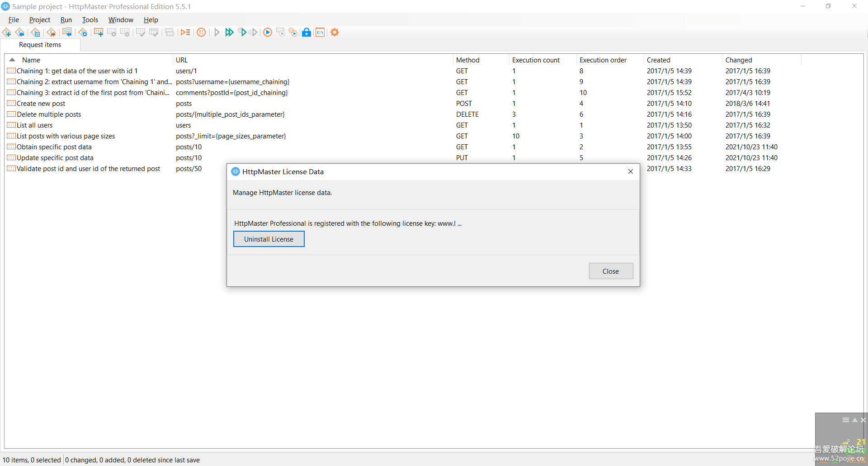Click the first greyed checkmark list icon

tap(141, 33)
